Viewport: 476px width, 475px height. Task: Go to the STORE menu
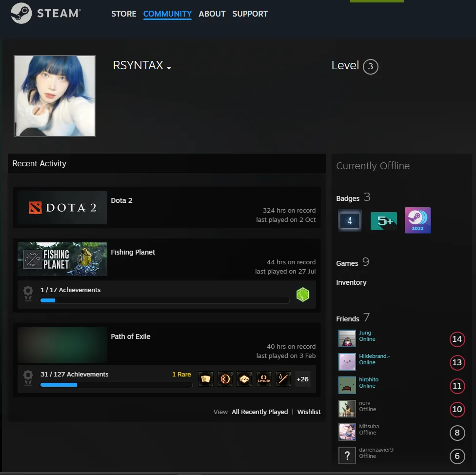[x=124, y=14]
